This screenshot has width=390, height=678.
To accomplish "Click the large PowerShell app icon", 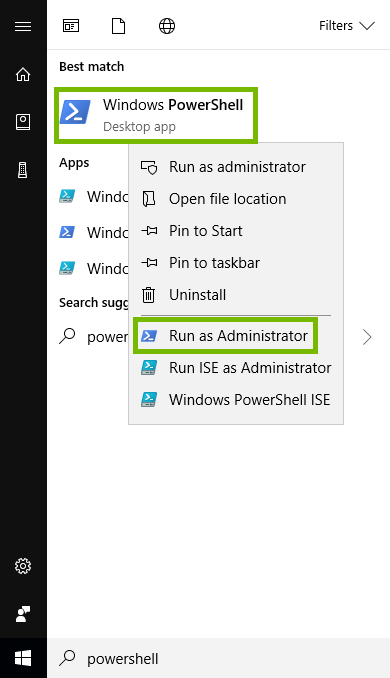I will 75,112.
